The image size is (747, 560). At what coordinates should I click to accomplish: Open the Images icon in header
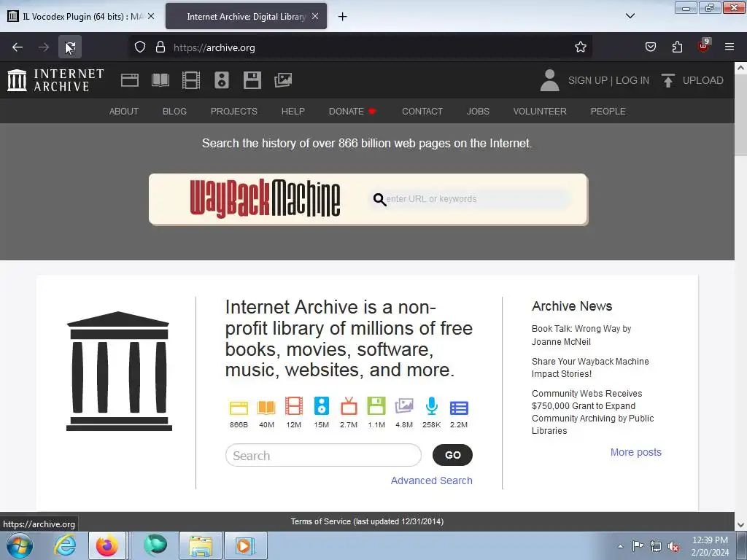pyautogui.click(x=283, y=80)
